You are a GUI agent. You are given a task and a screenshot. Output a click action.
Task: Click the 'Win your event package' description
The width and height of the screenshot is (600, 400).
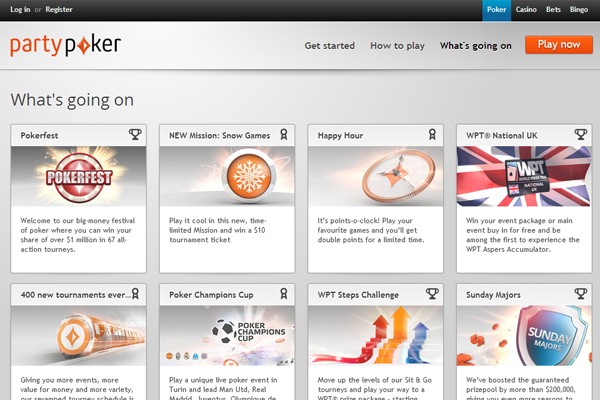coord(523,235)
